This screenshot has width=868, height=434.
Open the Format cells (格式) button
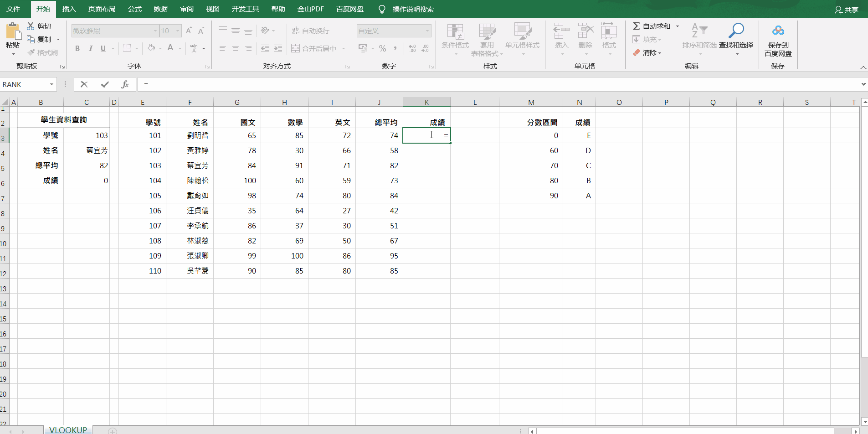point(609,39)
